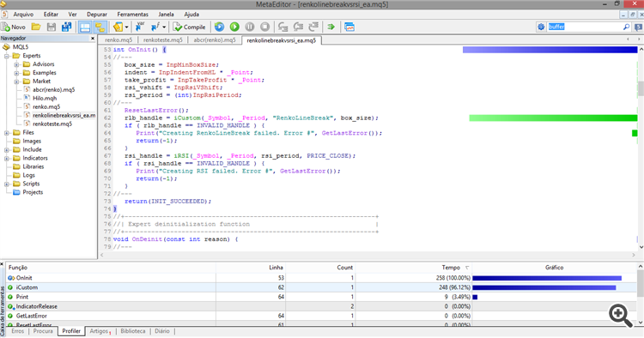Click the Pause debugging icon
Image resolution: width=644 pixels, height=338 pixels.
(250, 27)
